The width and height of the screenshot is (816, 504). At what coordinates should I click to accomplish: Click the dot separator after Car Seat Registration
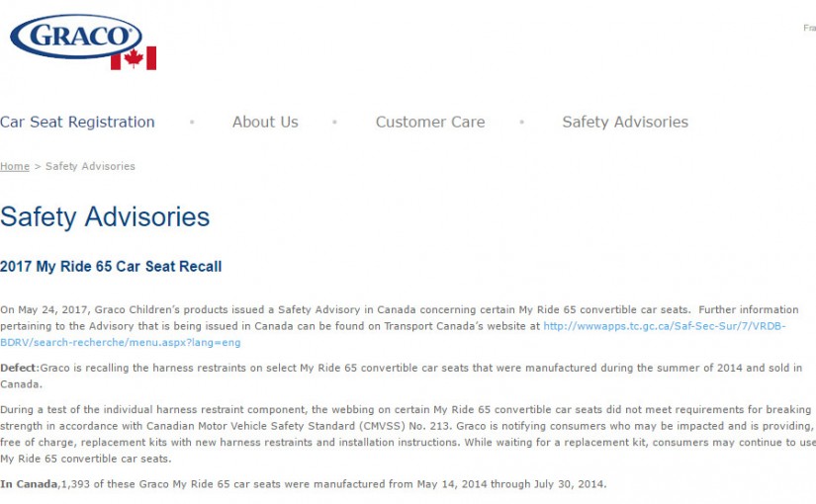click(x=192, y=123)
